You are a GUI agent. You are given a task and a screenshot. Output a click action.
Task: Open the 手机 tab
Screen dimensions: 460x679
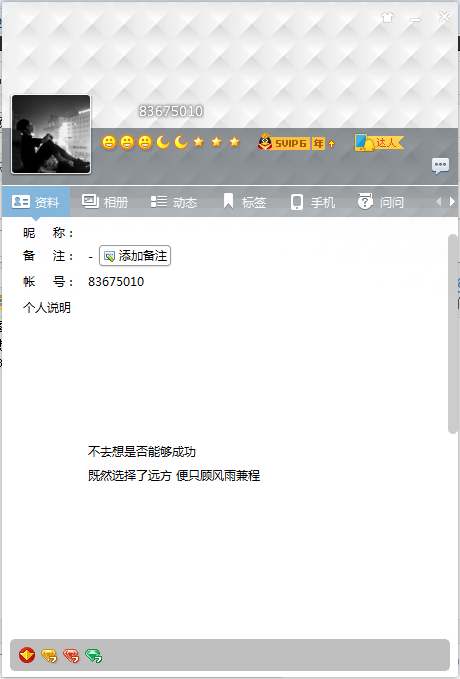312,202
